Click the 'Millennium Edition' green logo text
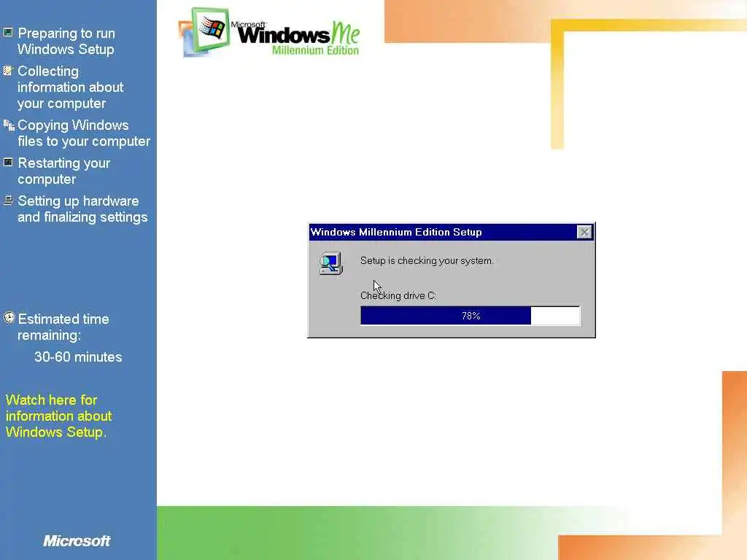The width and height of the screenshot is (747, 560). pyautogui.click(x=315, y=50)
